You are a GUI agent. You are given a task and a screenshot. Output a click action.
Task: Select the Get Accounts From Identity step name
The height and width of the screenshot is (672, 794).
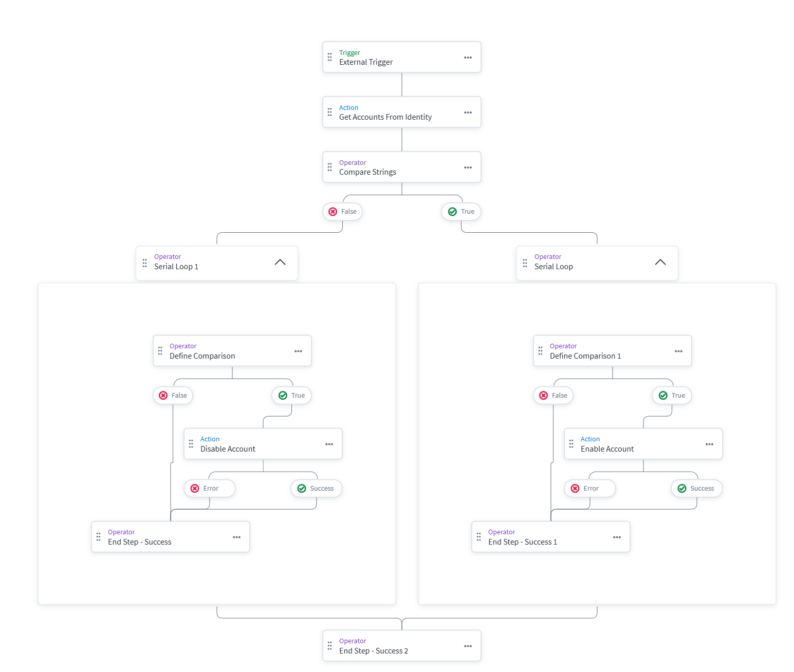[x=385, y=117]
